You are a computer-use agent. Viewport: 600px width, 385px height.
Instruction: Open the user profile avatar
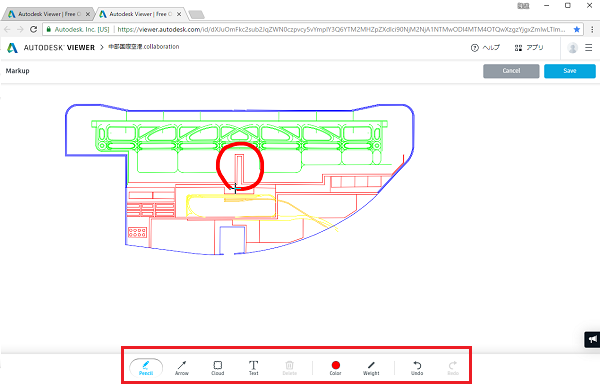[x=572, y=48]
